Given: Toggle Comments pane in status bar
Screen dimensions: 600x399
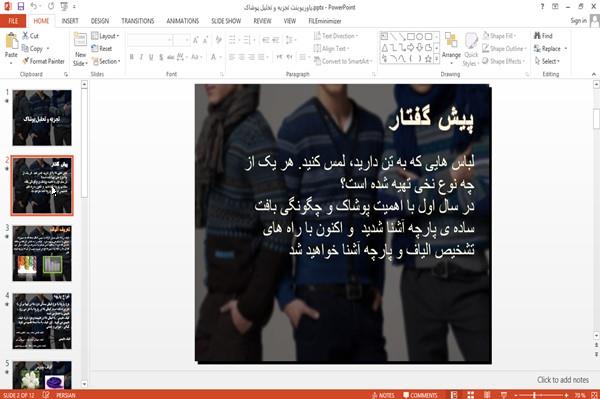Looking at the screenshot, I should pos(420,395).
